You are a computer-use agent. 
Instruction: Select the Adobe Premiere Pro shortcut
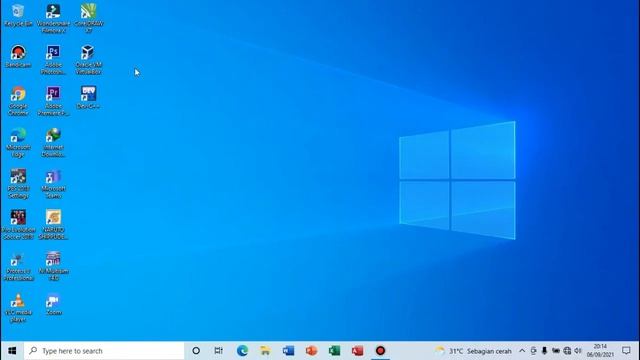tap(53, 101)
